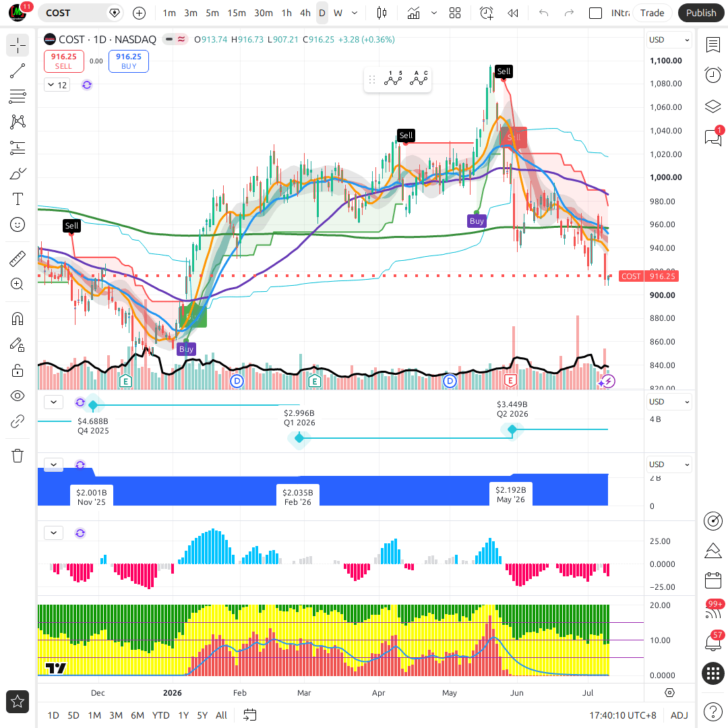
Task: Toggle stay in drawing mode
Action: [x=18, y=344]
